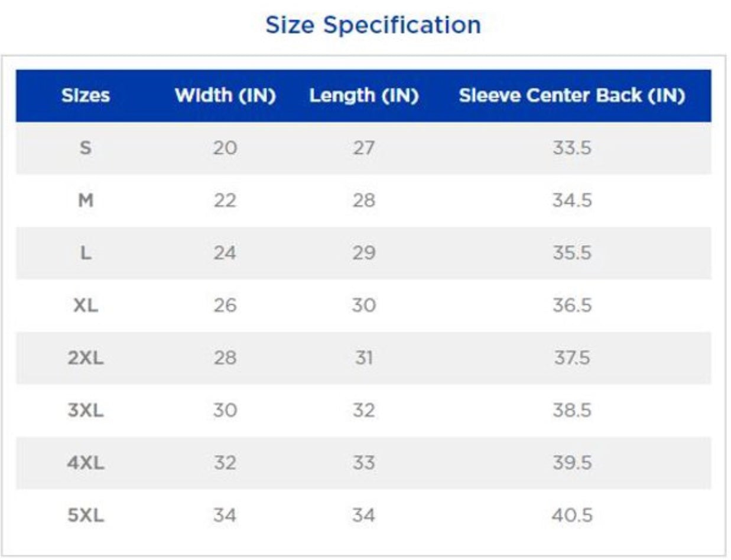Select the M size row label
The image size is (731, 560).
[x=86, y=200]
